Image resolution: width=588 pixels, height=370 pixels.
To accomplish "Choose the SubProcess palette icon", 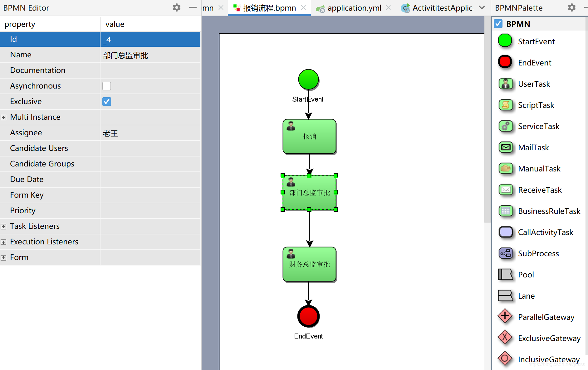I will pos(506,253).
